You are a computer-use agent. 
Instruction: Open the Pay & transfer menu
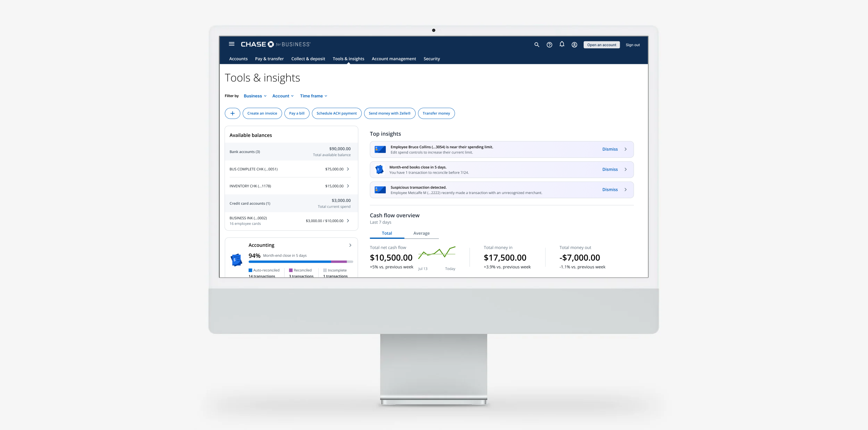coord(269,59)
